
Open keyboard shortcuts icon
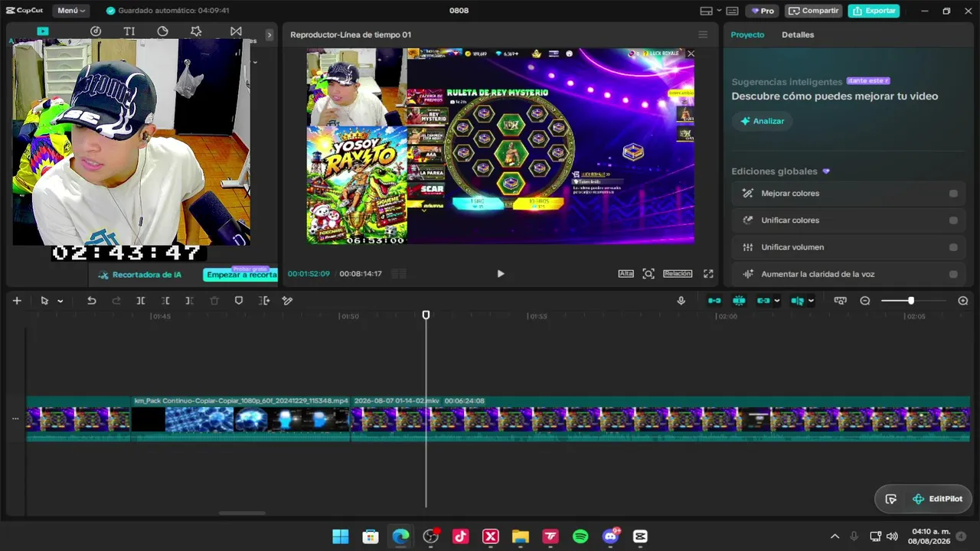coord(732,11)
